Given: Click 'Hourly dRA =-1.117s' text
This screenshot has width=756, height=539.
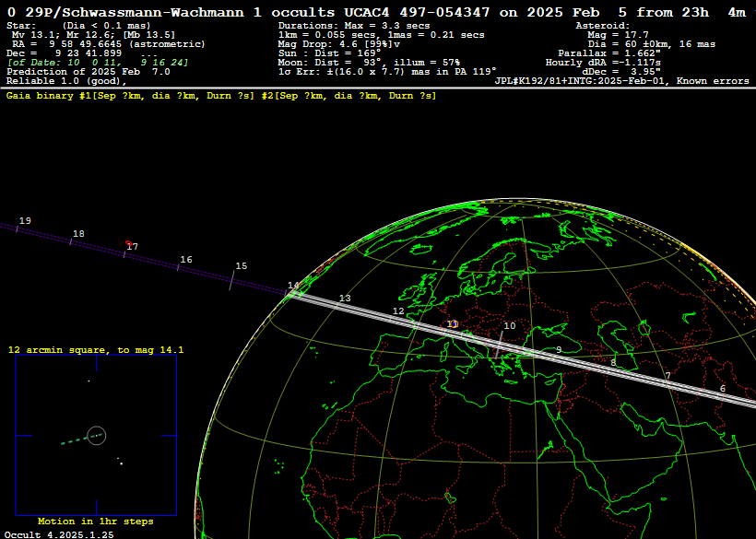Looking at the screenshot, I should click(x=603, y=63).
